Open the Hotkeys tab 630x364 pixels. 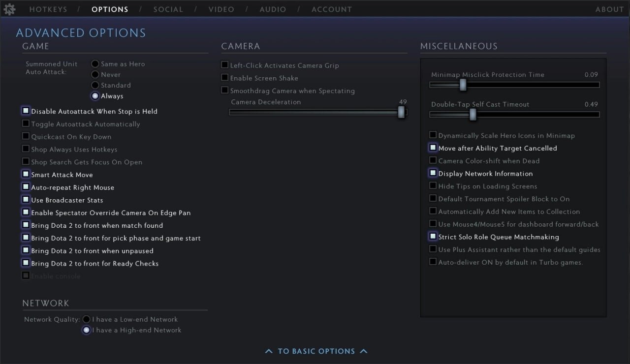[x=48, y=9]
